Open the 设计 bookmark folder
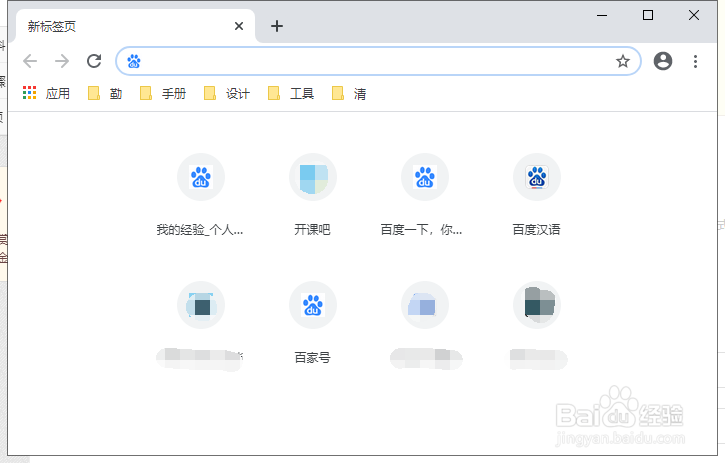This screenshot has width=725, height=463. pyautogui.click(x=227, y=93)
